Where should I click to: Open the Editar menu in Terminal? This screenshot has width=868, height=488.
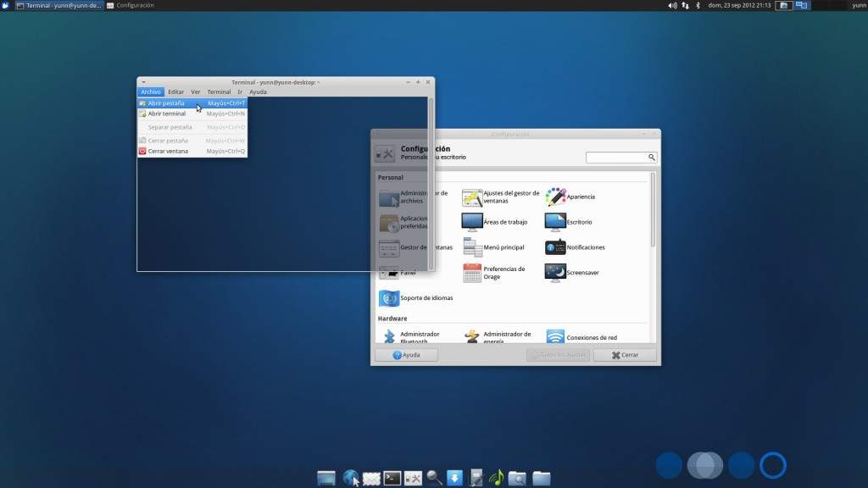pos(176,91)
